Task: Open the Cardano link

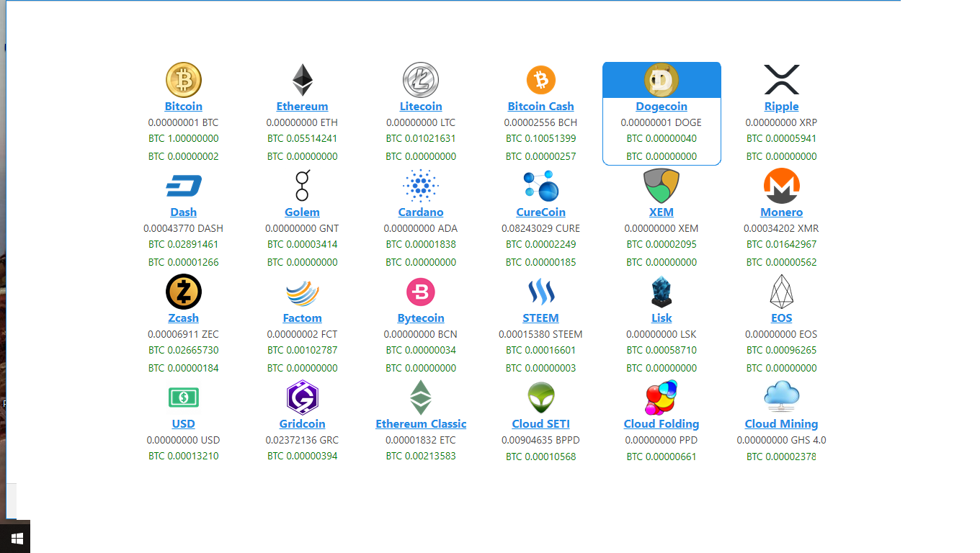Action: coord(421,212)
